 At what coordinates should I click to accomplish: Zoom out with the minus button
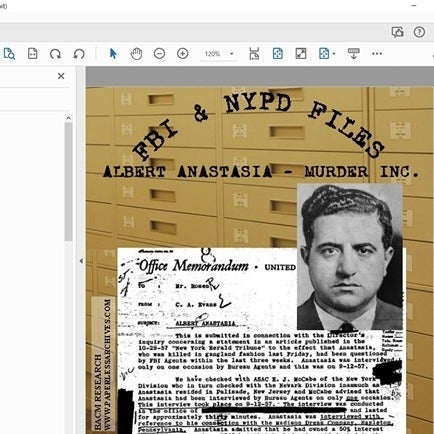159,54
